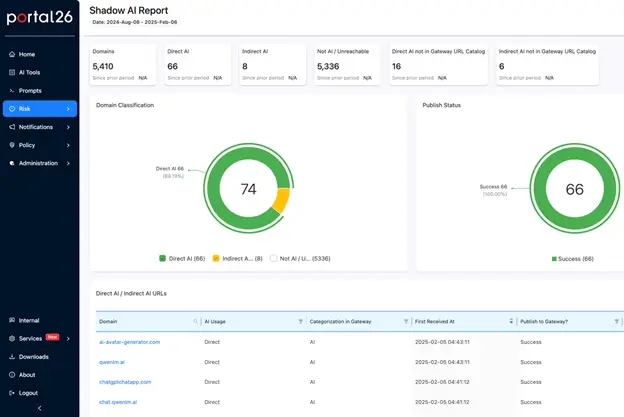624x417 pixels.
Task: Open the Prompts menu item
Action: tap(39, 91)
